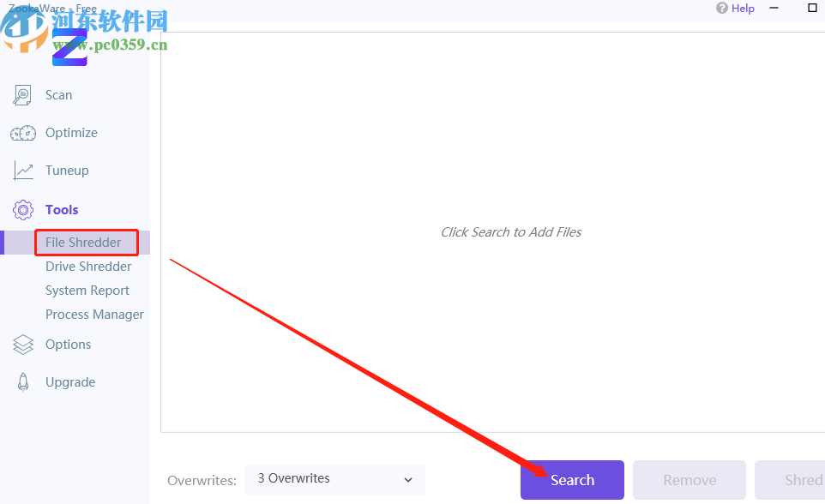The image size is (825, 504).
Task: Click the Upgrade rocket icon
Action: click(23, 382)
